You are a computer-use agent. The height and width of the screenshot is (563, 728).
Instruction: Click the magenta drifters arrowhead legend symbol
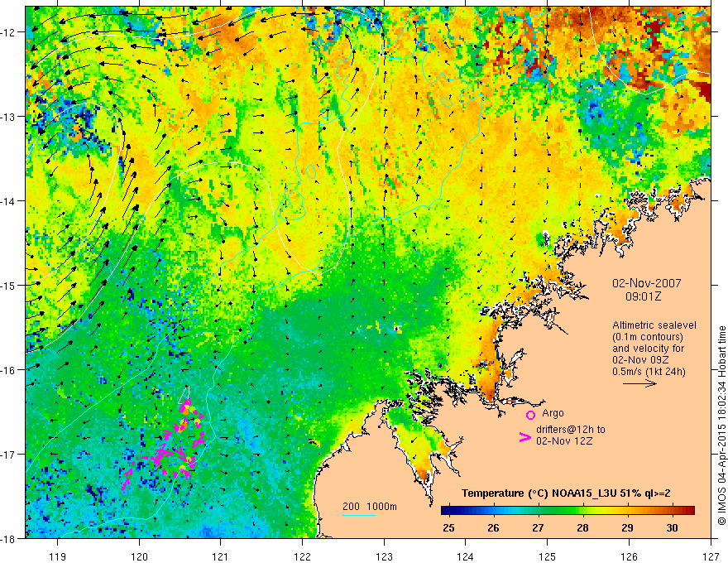coord(524,437)
